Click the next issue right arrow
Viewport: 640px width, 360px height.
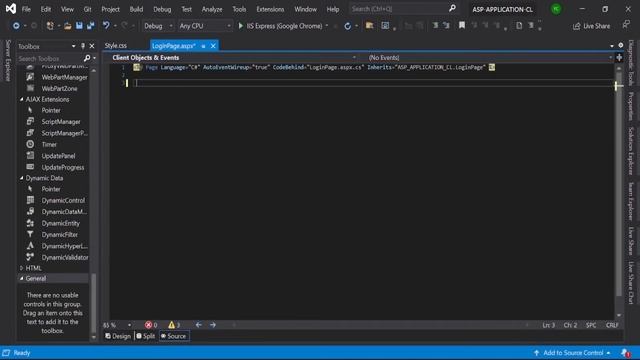213,325
